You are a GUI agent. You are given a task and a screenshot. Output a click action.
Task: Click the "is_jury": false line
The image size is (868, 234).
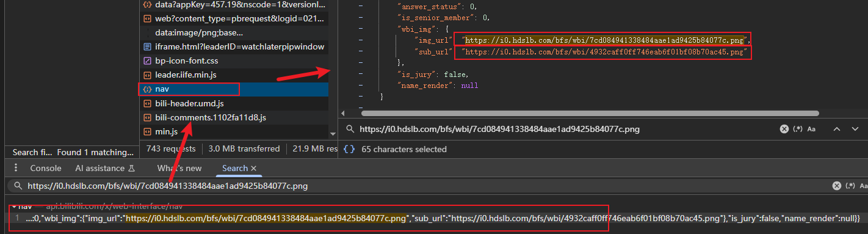point(433,75)
